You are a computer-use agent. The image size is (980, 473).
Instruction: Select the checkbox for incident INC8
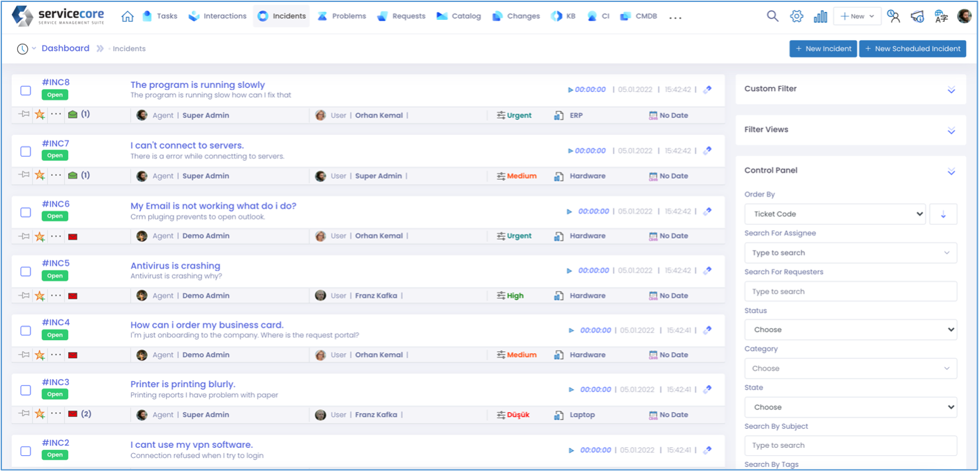[26, 91]
